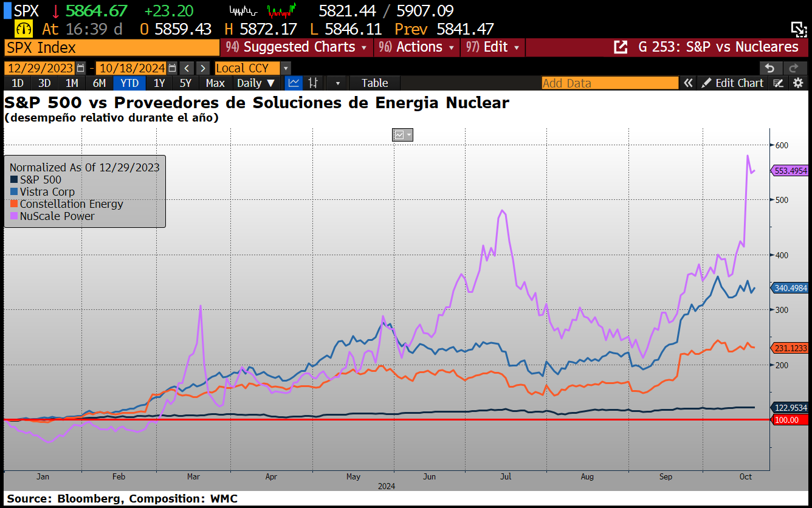Click the Add Data input field
The height and width of the screenshot is (508, 812).
click(x=610, y=83)
